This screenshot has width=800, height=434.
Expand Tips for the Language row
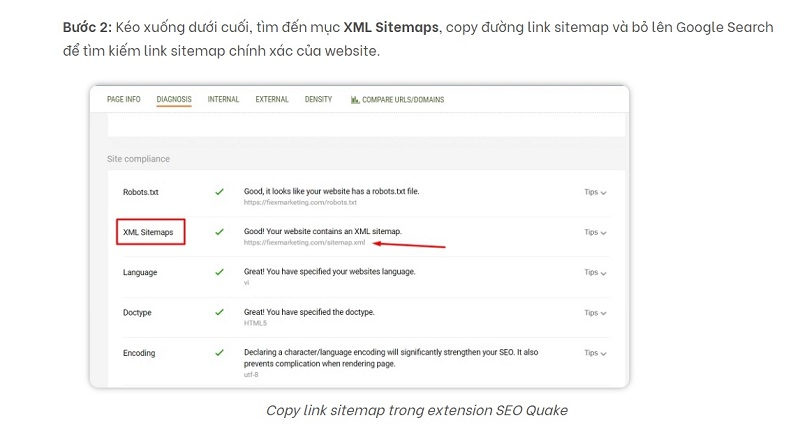tap(595, 272)
